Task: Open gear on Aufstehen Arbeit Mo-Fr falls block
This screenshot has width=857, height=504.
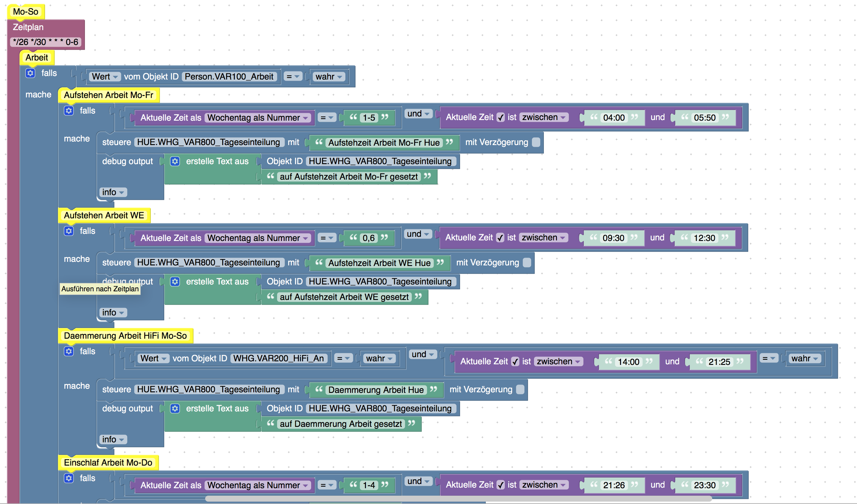Action: [x=69, y=111]
